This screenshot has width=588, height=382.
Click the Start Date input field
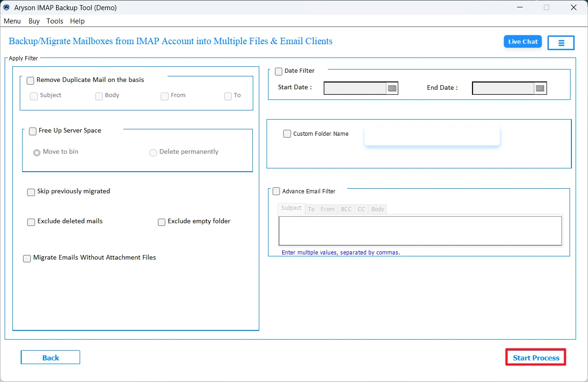pos(355,88)
